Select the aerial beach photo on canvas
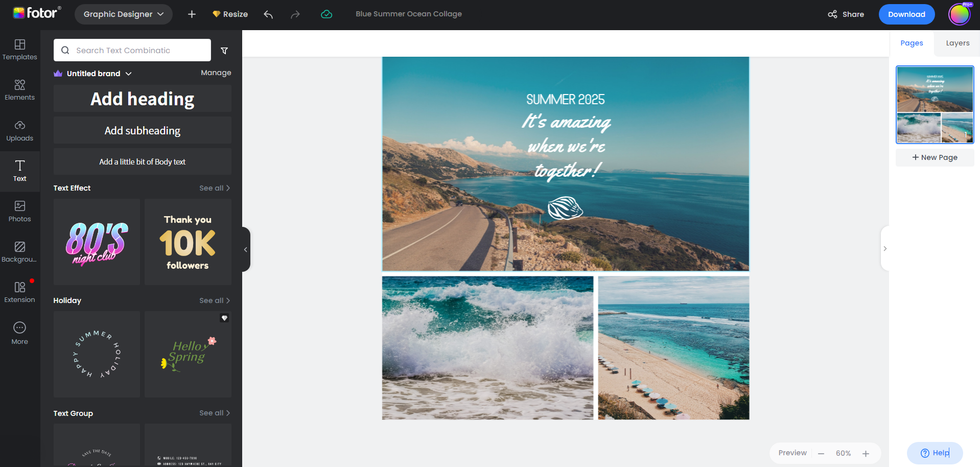This screenshot has width=980, height=467. (x=674, y=348)
